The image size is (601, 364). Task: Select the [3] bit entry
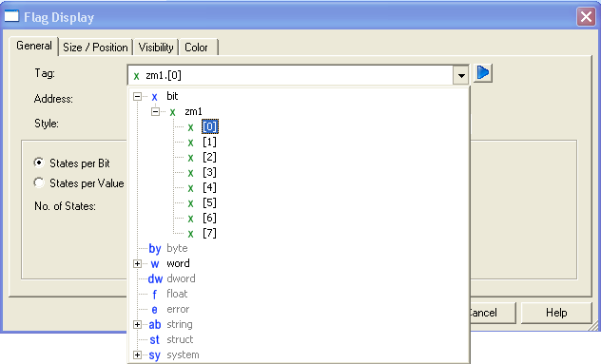209,172
